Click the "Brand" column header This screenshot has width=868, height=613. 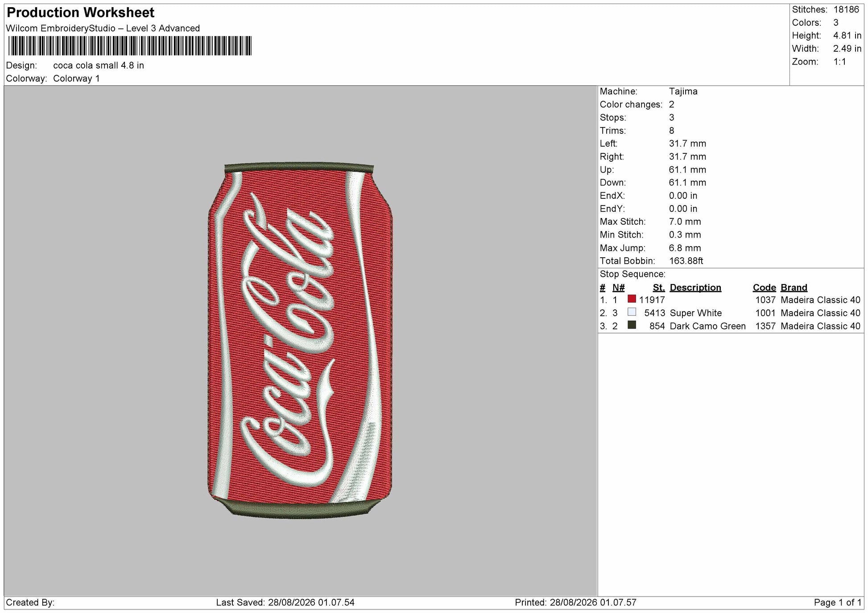794,288
